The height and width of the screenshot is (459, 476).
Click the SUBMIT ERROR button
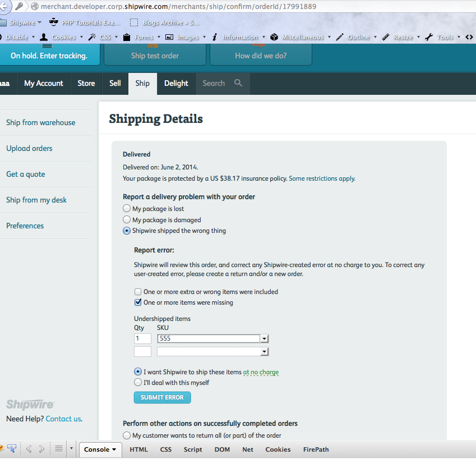(x=162, y=397)
